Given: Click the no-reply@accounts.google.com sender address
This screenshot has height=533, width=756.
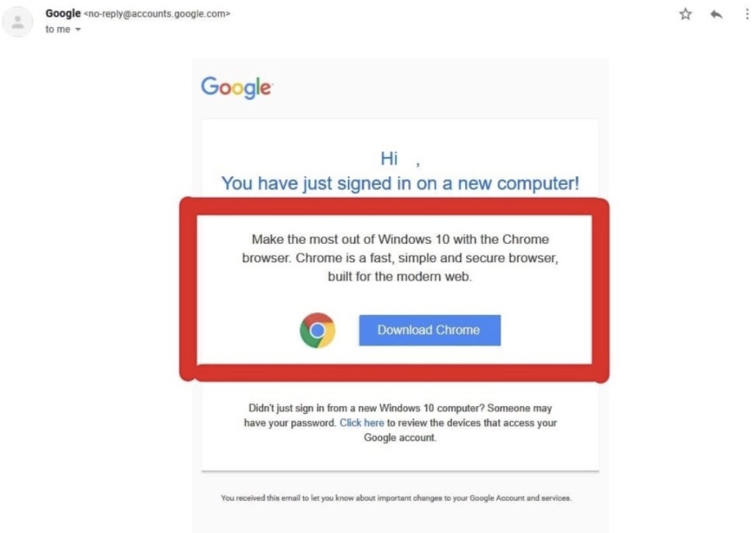Looking at the screenshot, I should [157, 14].
